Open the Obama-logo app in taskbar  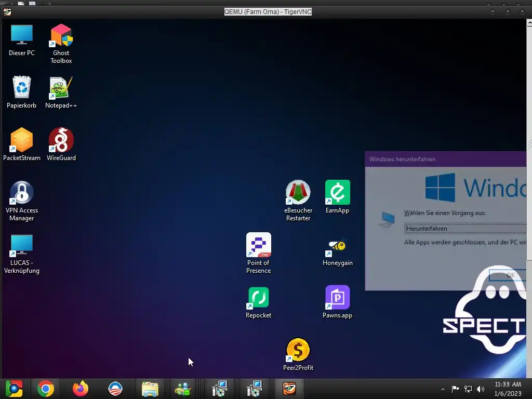(x=115, y=389)
